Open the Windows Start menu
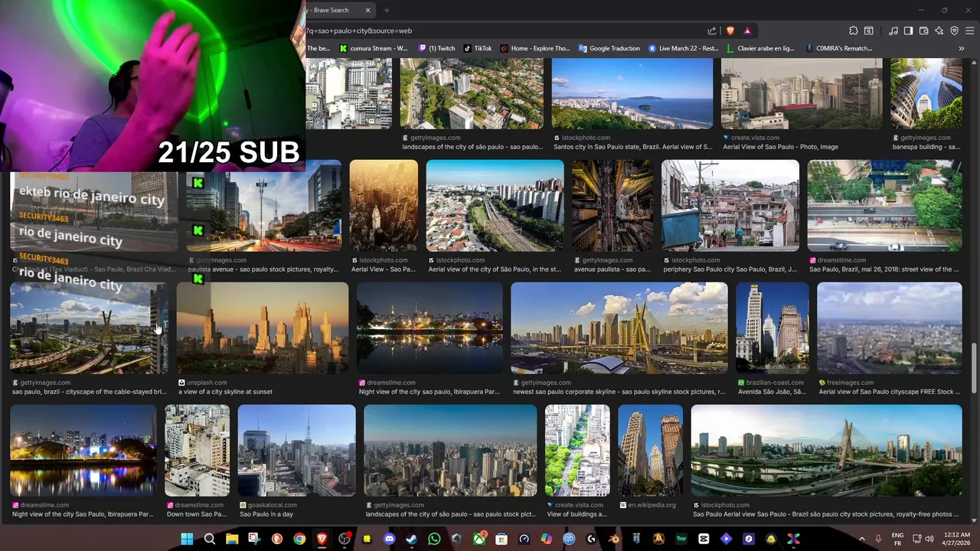 coord(187,539)
